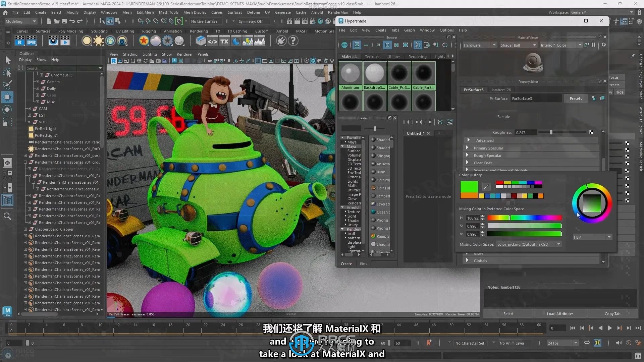Switch to Bins tab in Create panel
The width and height of the screenshot is (644, 362).
[x=363, y=264]
